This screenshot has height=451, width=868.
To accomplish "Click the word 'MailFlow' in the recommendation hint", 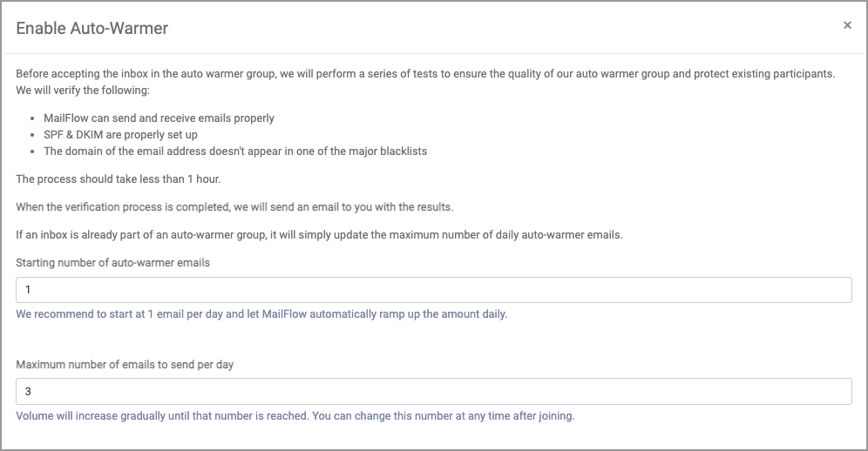I will click(x=284, y=313).
